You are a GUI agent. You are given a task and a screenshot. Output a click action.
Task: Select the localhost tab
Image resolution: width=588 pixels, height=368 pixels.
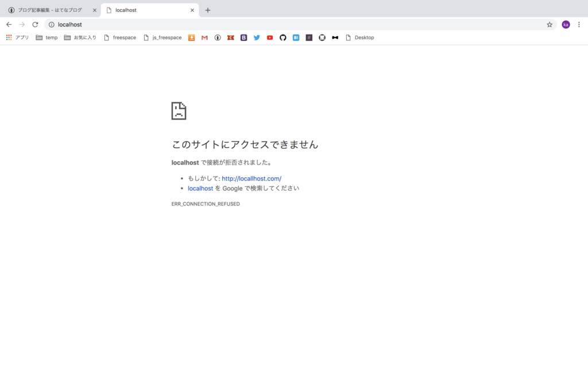[150, 10]
